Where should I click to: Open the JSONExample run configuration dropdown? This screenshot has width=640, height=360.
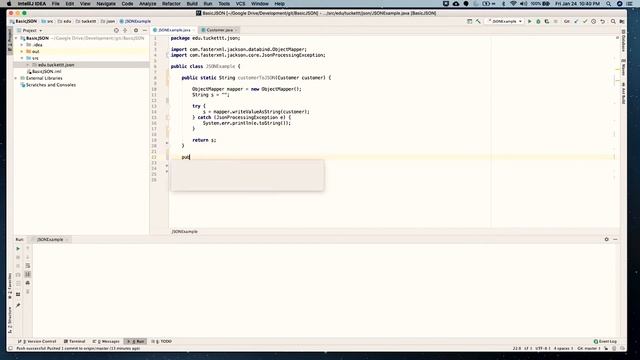504,21
